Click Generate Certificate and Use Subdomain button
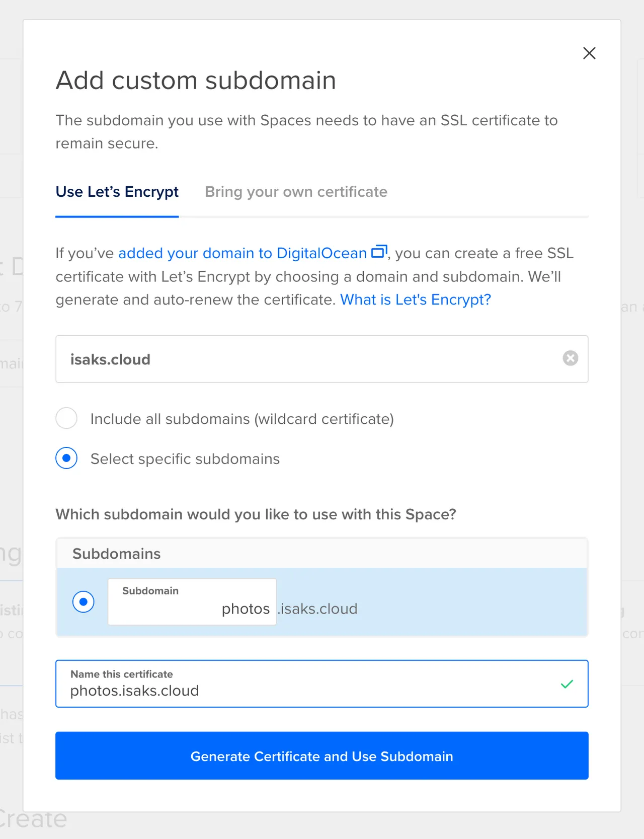Viewport: 644px width, 839px height. 322,755
